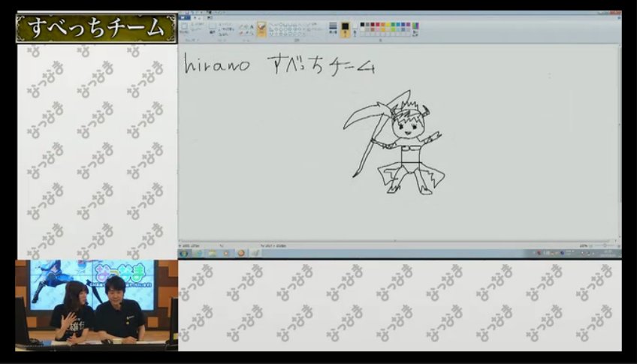This screenshot has width=637, height=364.
Task: Choose the orange palette swatch
Action: point(382,24)
